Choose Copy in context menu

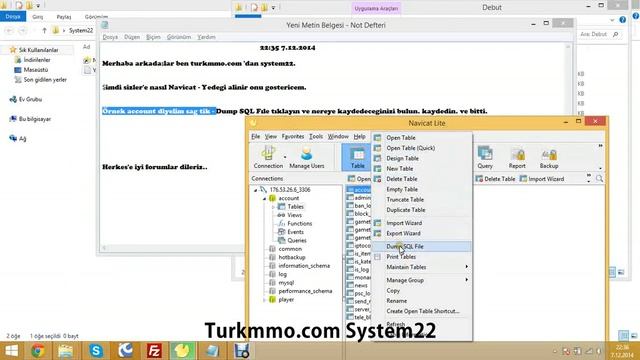point(422,290)
